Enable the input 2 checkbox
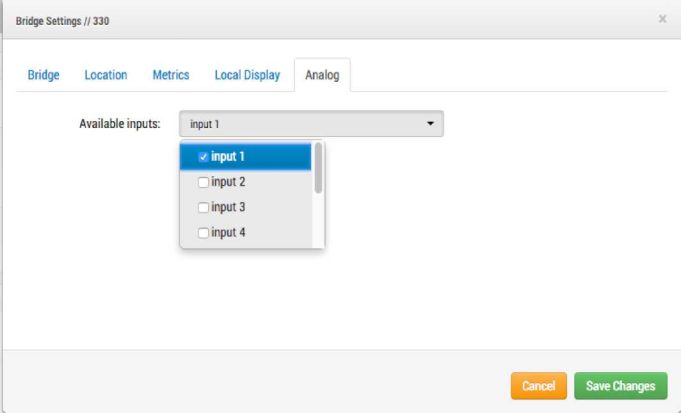The height and width of the screenshot is (413, 681). (x=204, y=182)
